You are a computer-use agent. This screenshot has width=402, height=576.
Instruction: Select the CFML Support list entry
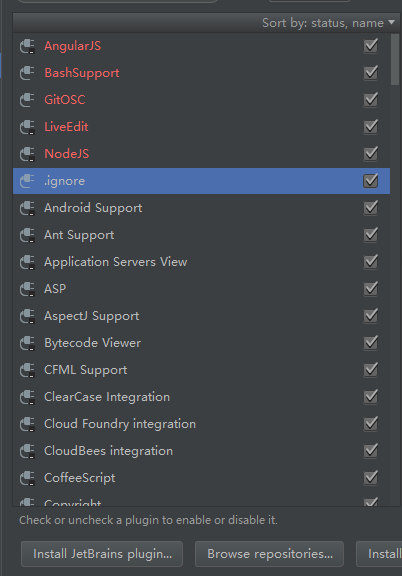201,370
